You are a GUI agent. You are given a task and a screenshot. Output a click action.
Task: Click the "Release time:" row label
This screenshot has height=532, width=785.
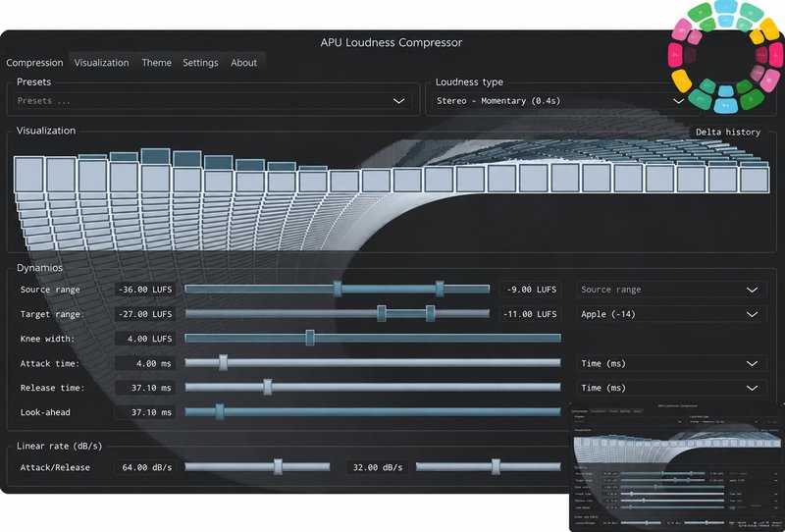click(x=53, y=388)
